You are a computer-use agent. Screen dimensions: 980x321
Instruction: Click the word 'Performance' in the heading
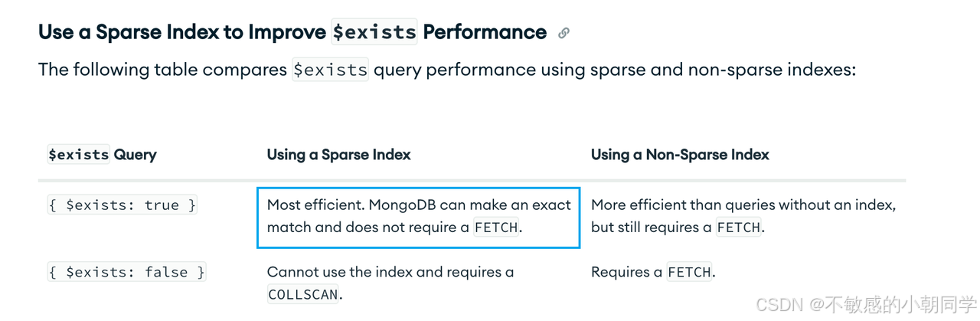(x=485, y=32)
